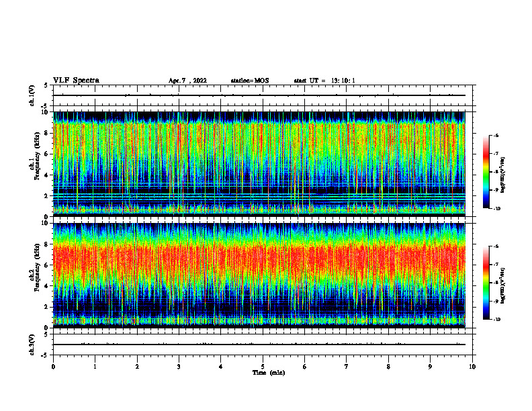Select the date text "Apr. 7, 2022"
Image resolution: width=532 pixels, height=411 pixels.
click(x=187, y=81)
